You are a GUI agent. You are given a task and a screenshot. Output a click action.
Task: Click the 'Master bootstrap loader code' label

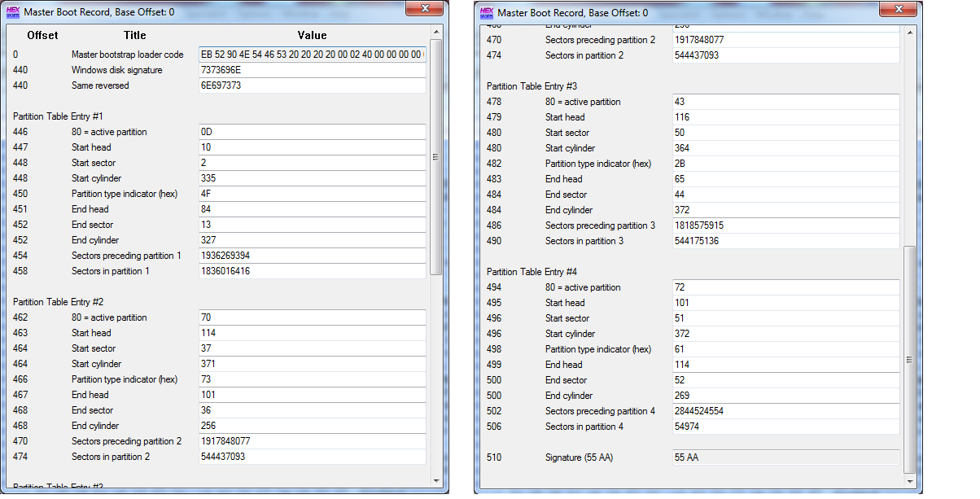pyautogui.click(x=128, y=55)
